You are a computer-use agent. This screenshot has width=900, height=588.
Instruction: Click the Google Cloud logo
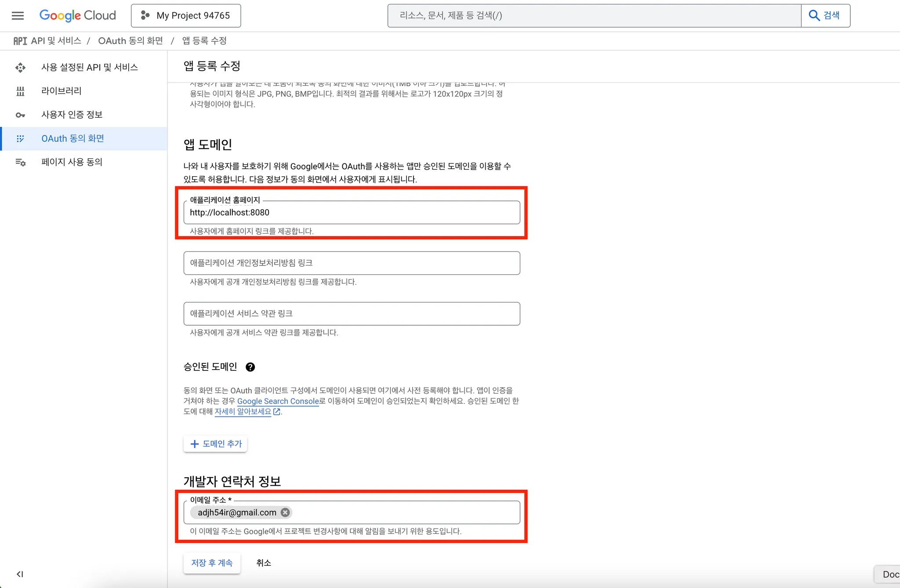pyautogui.click(x=78, y=15)
